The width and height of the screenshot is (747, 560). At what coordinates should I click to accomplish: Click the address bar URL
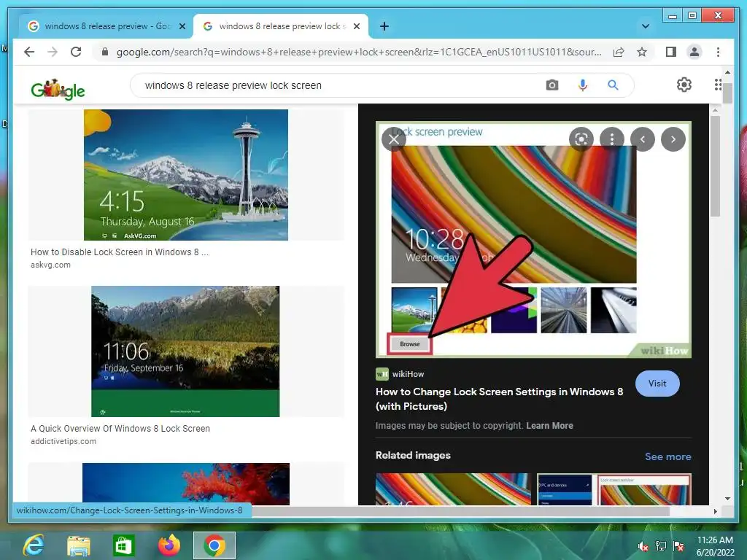pyautogui.click(x=359, y=52)
